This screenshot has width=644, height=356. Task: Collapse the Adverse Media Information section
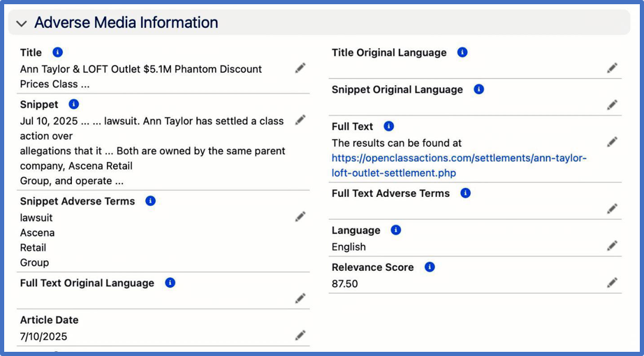coord(22,24)
